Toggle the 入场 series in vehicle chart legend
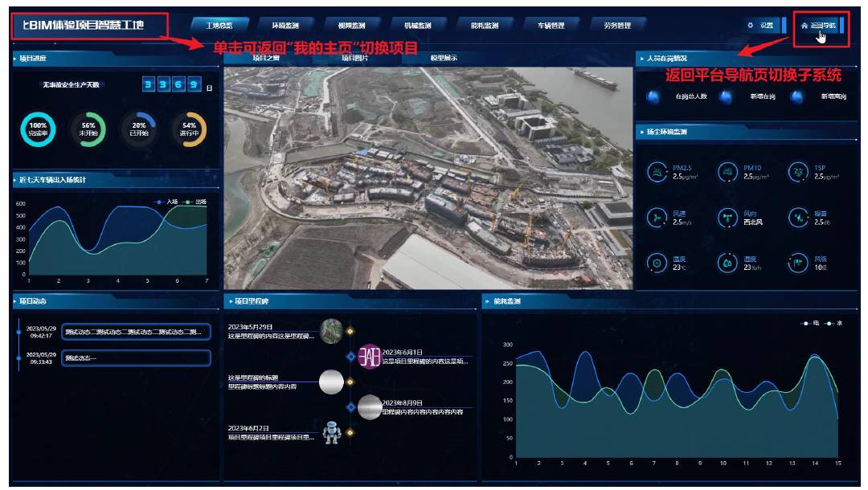This screenshot has width=868, height=490. click(x=166, y=202)
